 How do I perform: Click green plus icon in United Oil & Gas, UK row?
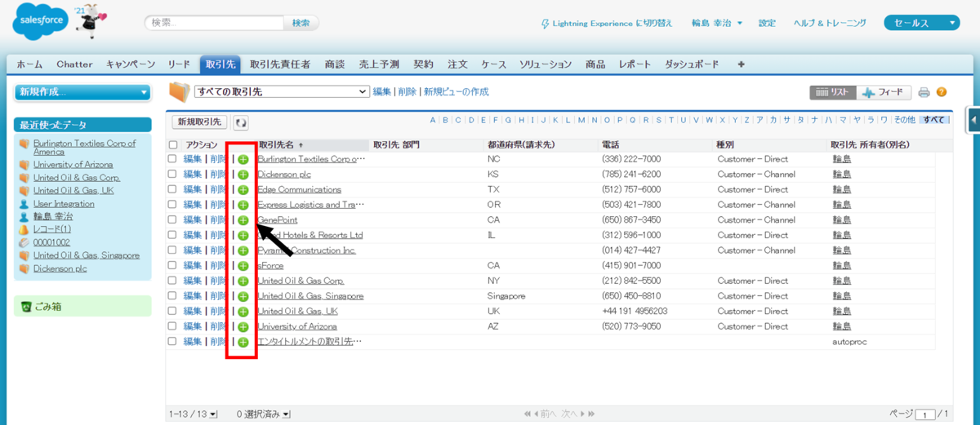click(x=243, y=312)
